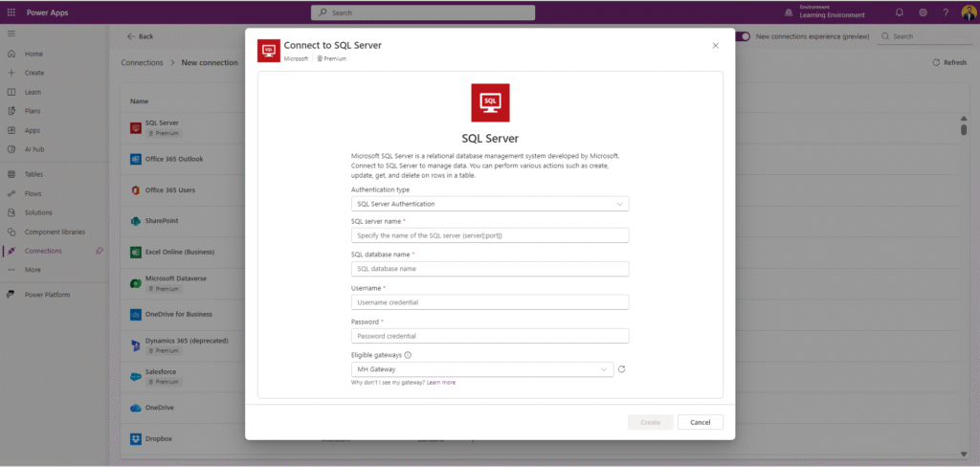980x467 pixels.
Task: Click the help question mark icon
Action: click(x=946, y=12)
